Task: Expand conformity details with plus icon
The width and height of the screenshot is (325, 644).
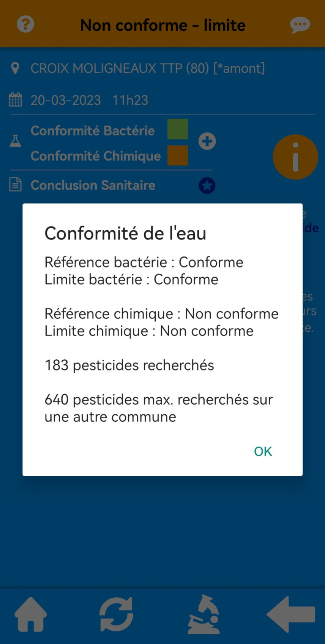Action: [207, 141]
